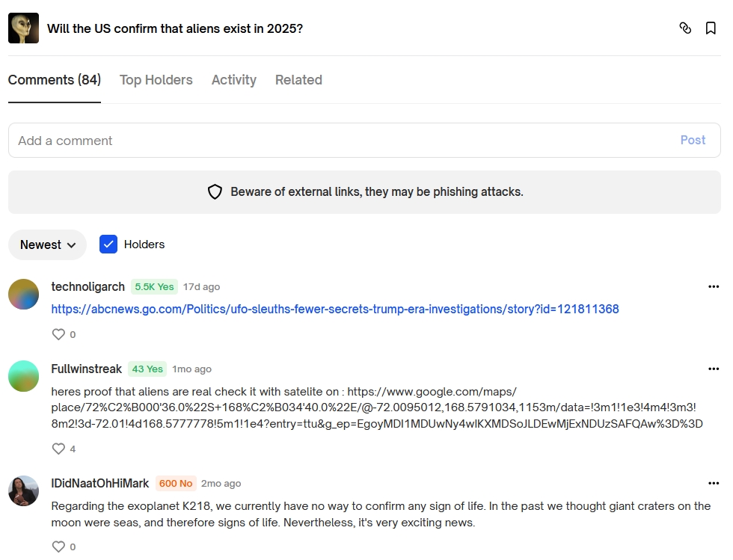Open more options for technoligarch's comment
733x560 pixels.
[x=714, y=286]
